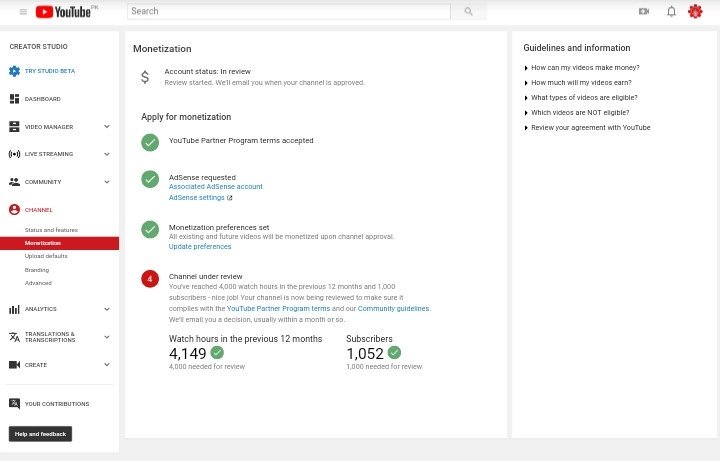Open Associated AdSense account link
Viewport: 720px width, 461px height.
(216, 187)
